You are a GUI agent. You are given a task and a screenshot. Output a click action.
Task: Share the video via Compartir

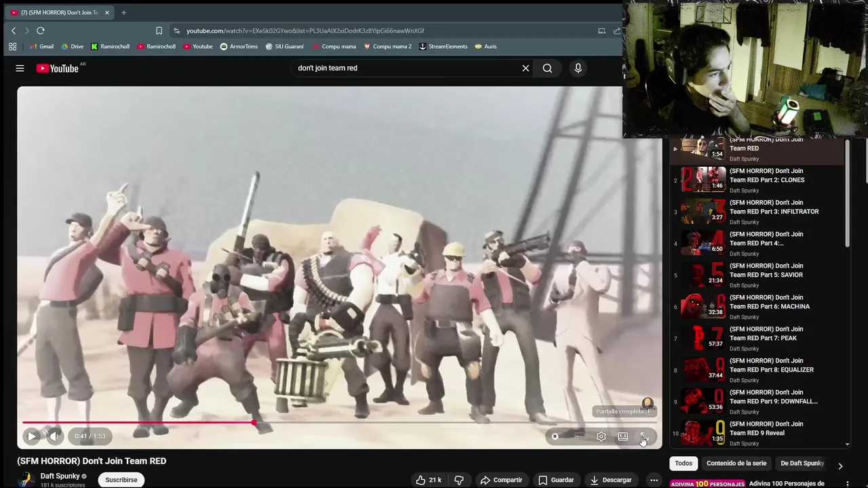501,480
